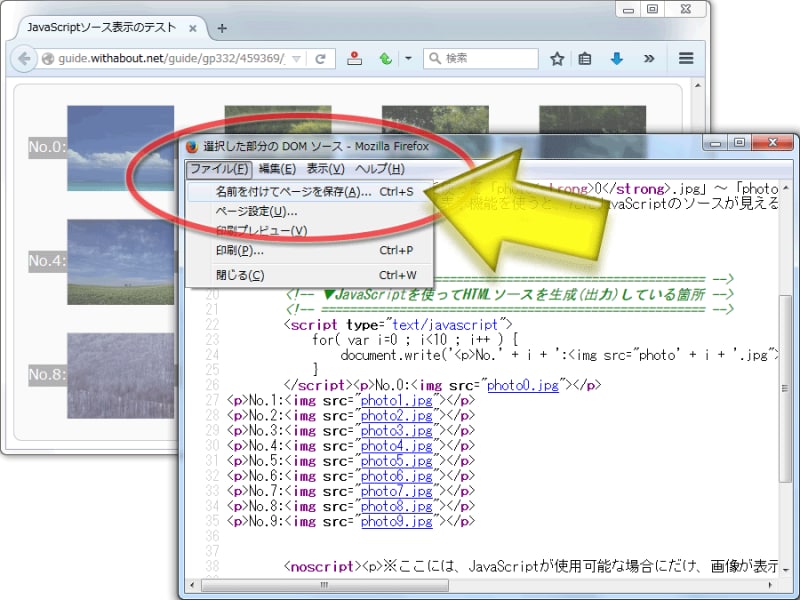This screenshot has height=600, width=800.
Task: Click the green feed arrow toolbar icon
Action: 386,58
